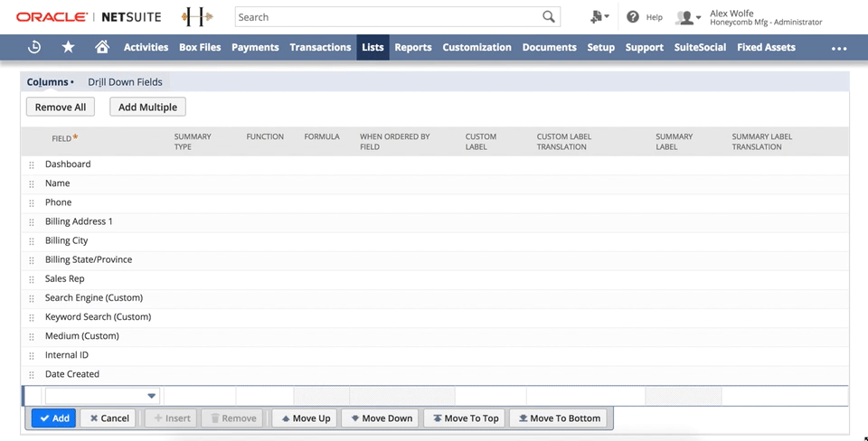Open the Recent Records clock icon
The height and width of the screenshot is (441, 868).
click(x=34, y=47)
